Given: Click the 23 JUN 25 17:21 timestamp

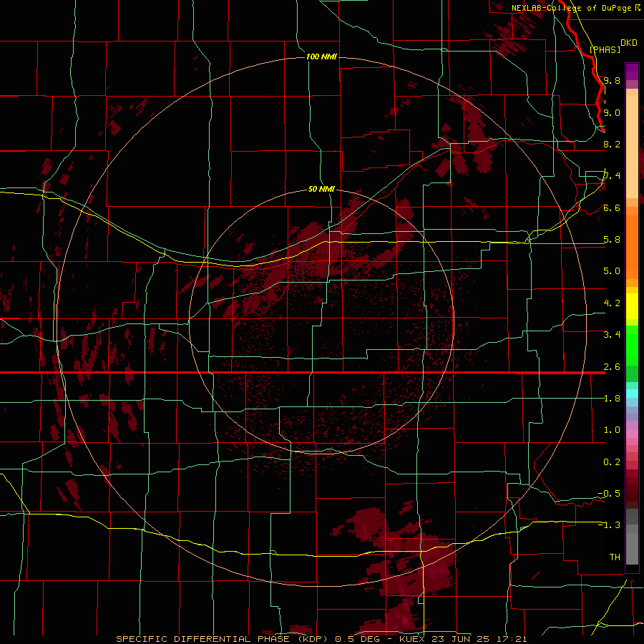Looking at the screenshot, I should pos(479,639).
